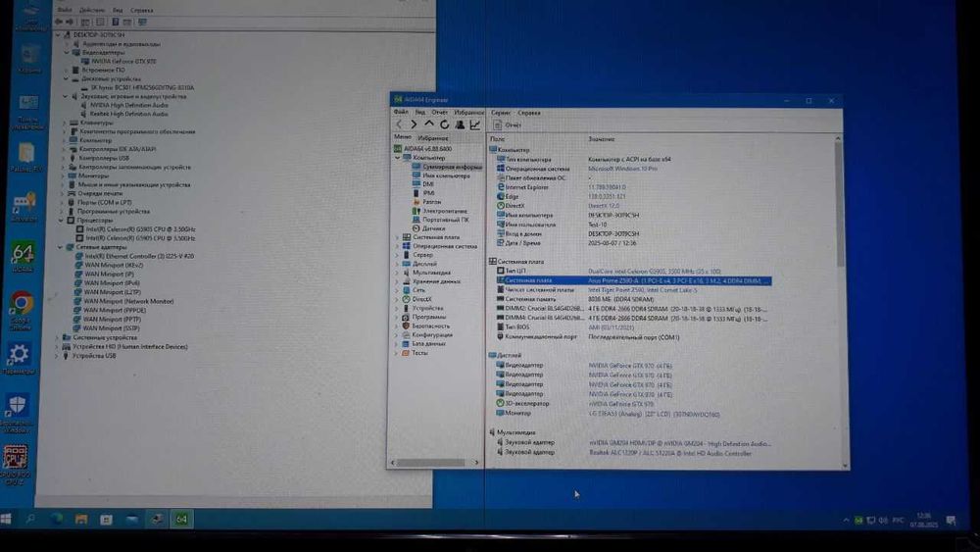Open ROG CPU-Z desktop shortcut
This screenshot has width=980, height=552.
(16, 465)
